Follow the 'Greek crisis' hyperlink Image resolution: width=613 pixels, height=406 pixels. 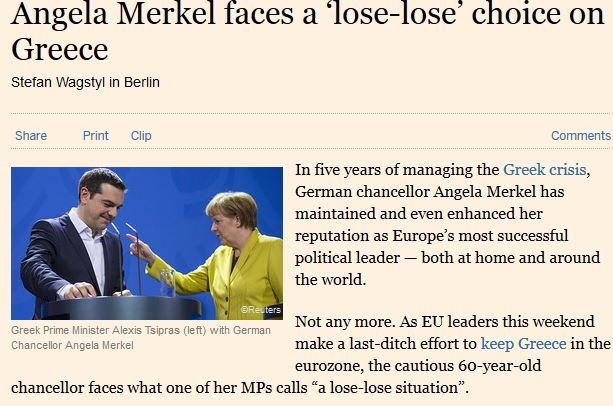pos(545,170)
